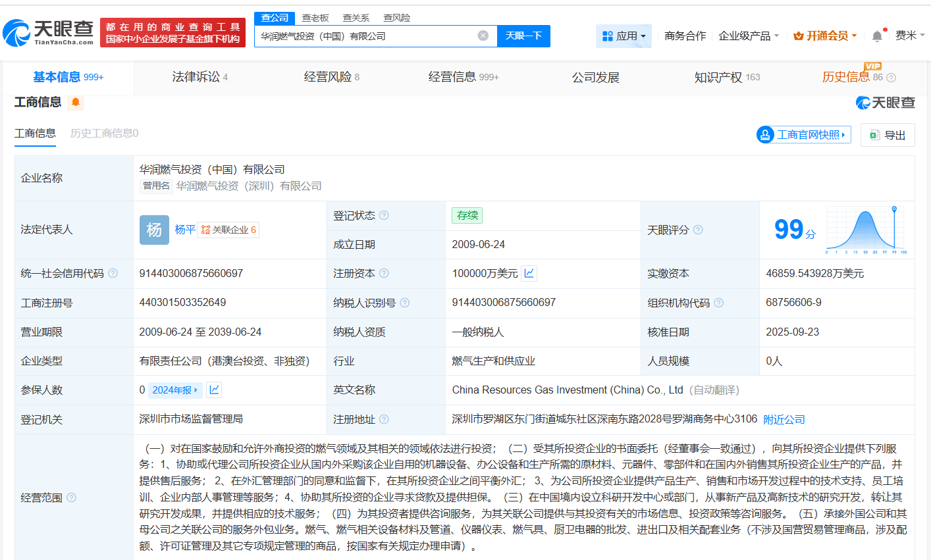Click the 天眼一下 search button
Screen dimensions: 931x560
[523, 36]
